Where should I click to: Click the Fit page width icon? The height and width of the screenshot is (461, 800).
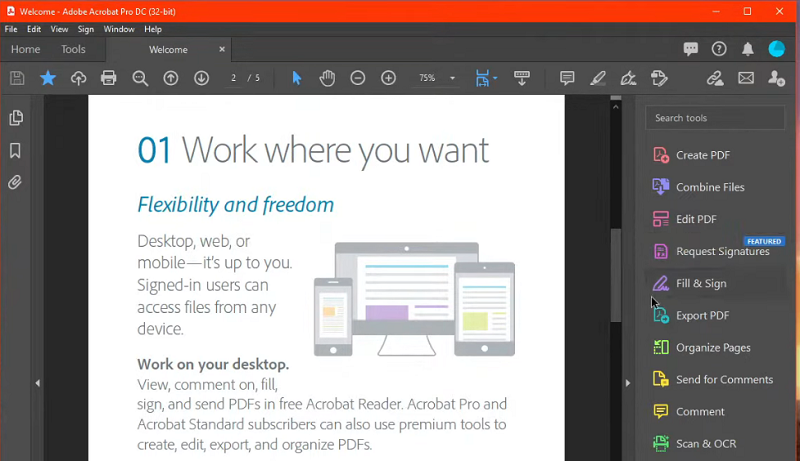point(482,78)
